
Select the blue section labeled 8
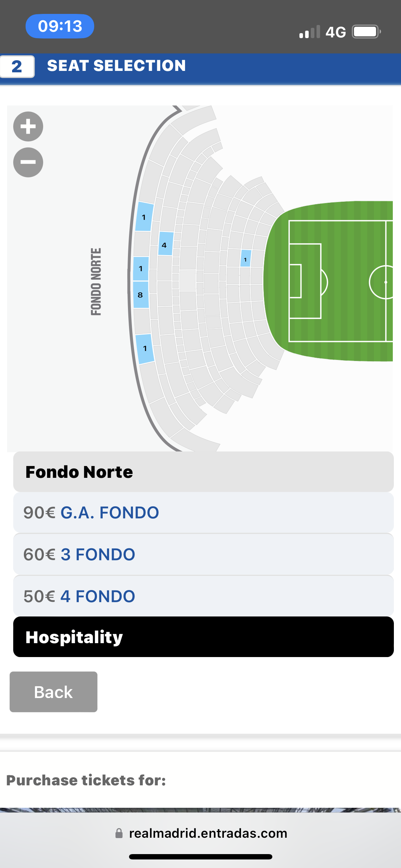pos(141,295)
